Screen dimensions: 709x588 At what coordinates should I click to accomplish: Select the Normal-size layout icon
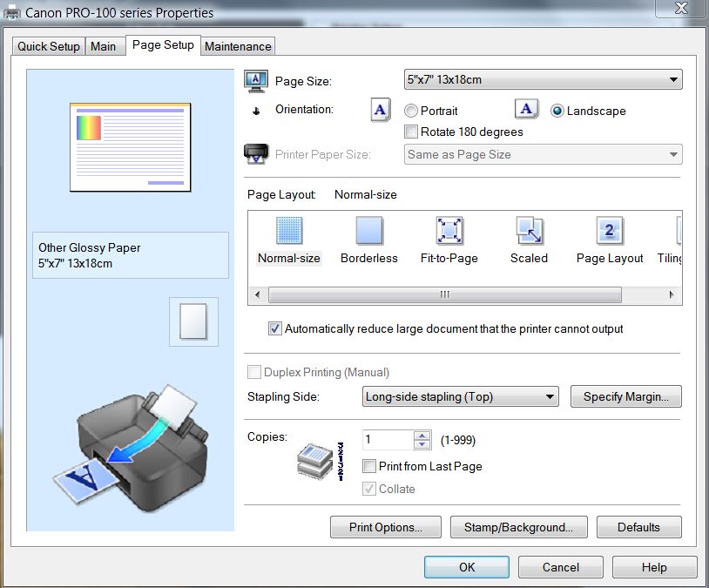[x=289, y=230]
